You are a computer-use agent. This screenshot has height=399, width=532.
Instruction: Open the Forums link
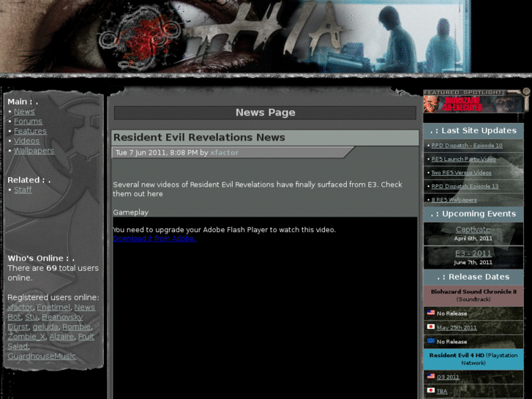click(x=28, y=122)
